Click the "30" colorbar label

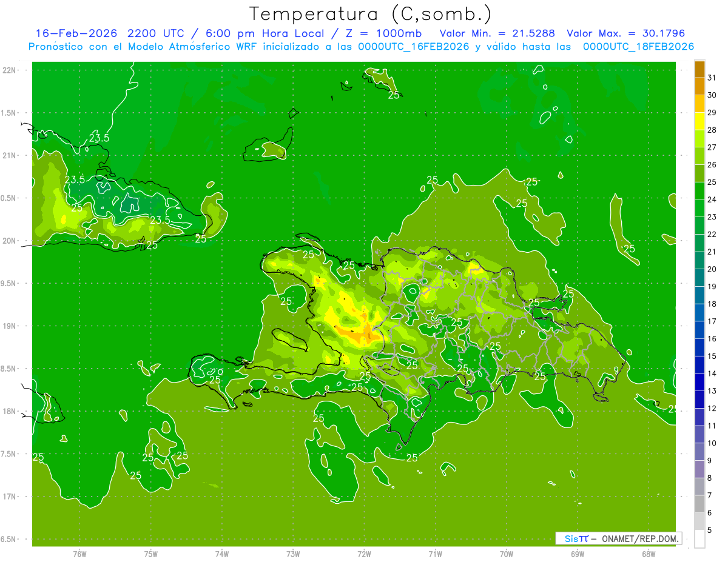click(712, 95)
